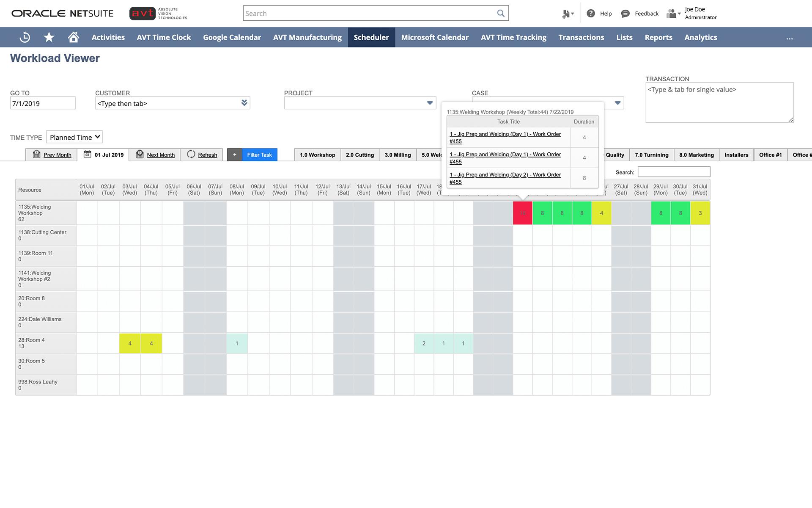Click the Go To date field
Screen dimensions: 812x508
tap(43, 103)
